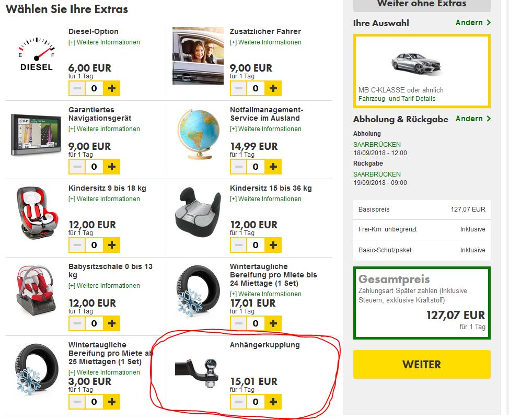Screen dimensions: 509x420
Task: Add one Garantiertes Navigationsgerät using plus
Action: (x=110, y=167)
